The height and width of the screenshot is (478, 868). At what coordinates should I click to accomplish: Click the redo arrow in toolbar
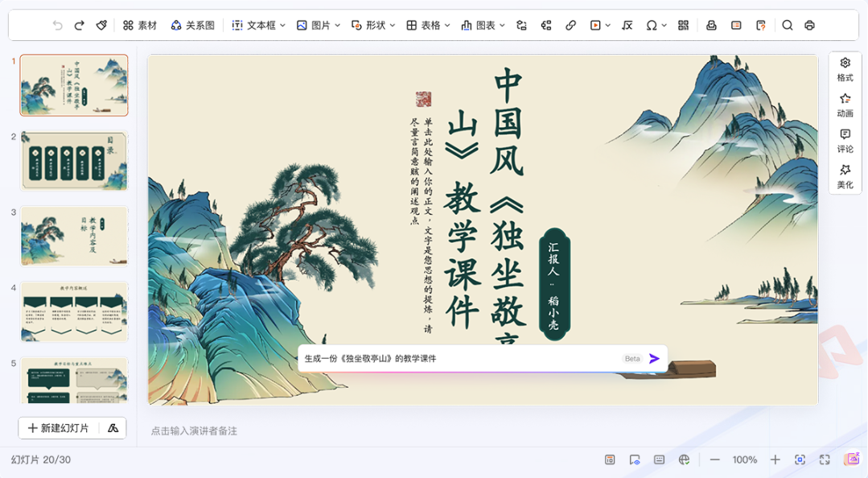[x=79, y=26]
